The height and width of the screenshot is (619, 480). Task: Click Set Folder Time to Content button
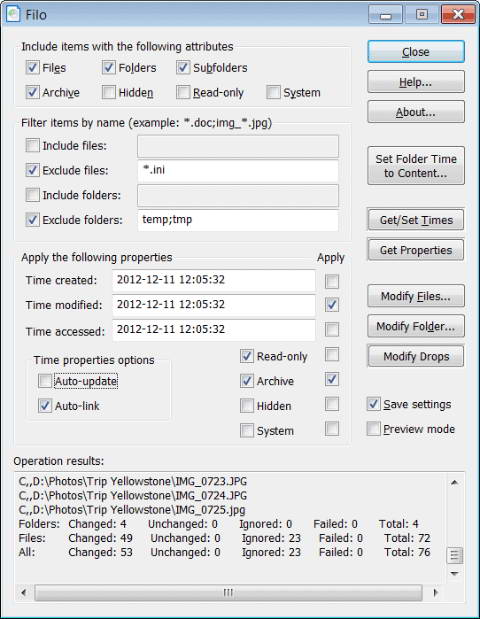pyautogui.click(x=416, y=166)
